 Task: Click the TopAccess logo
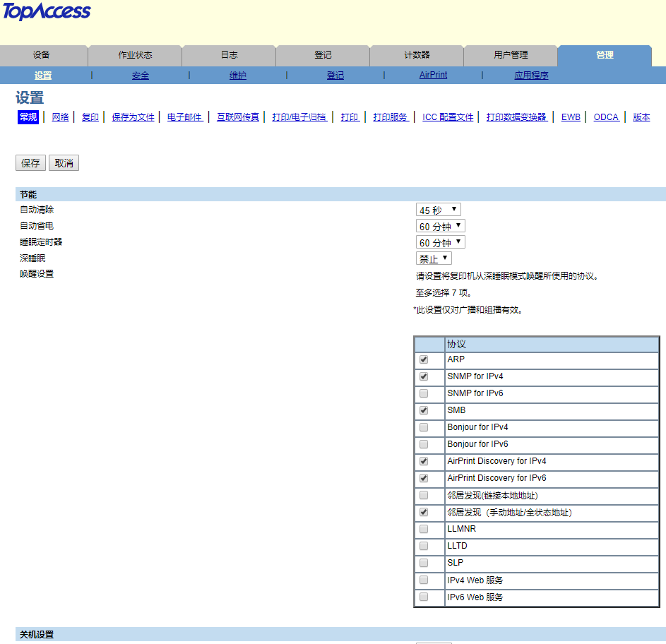pos(47,12)
